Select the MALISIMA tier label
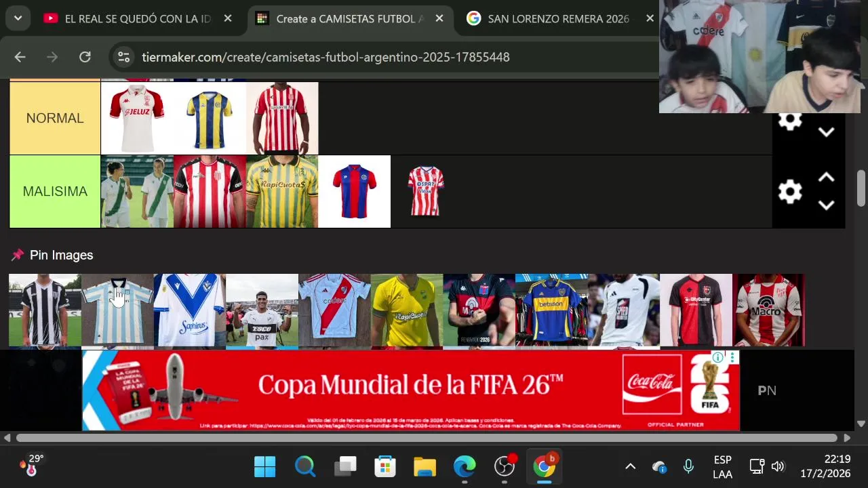 click(55, 191)
